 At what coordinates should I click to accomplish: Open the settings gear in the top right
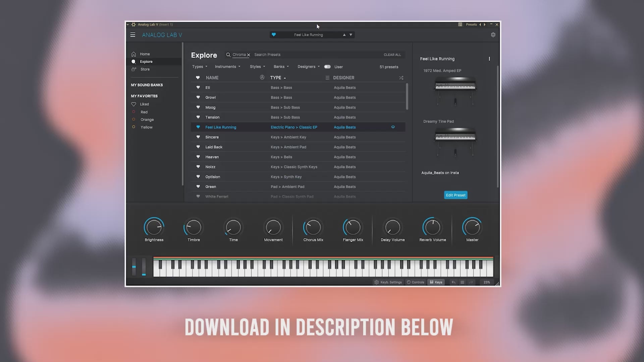493,35
